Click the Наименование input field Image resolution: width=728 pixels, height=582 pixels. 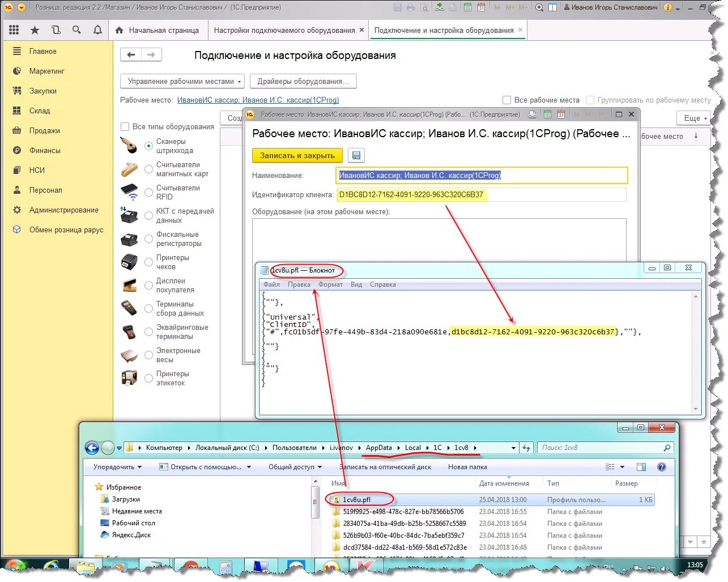482,175
